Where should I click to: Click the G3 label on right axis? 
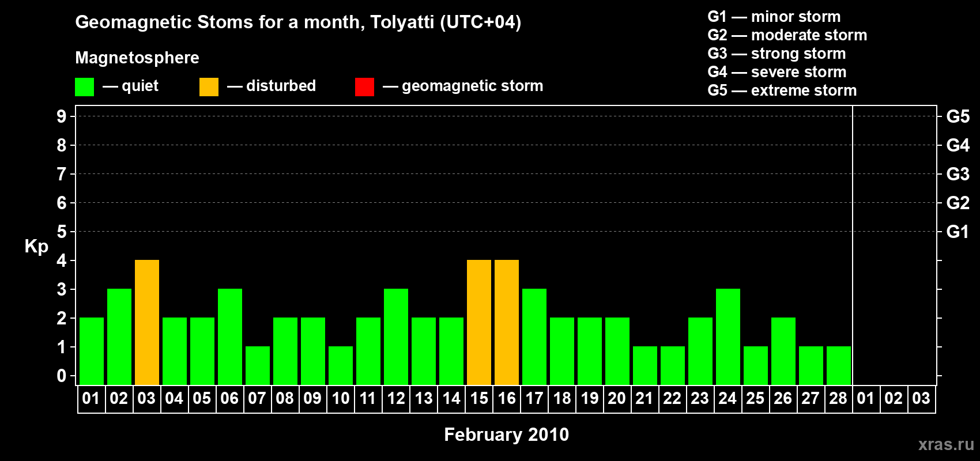[958, 174]
